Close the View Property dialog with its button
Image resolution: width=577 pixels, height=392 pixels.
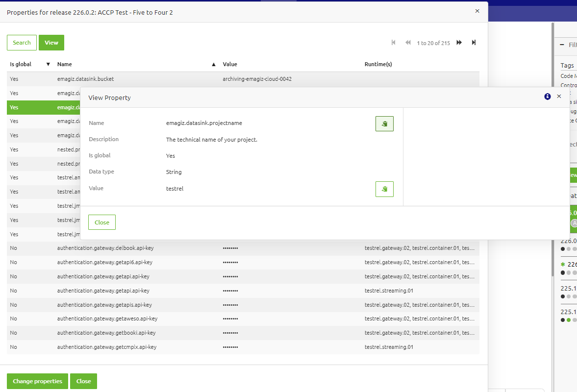[101, 222]
